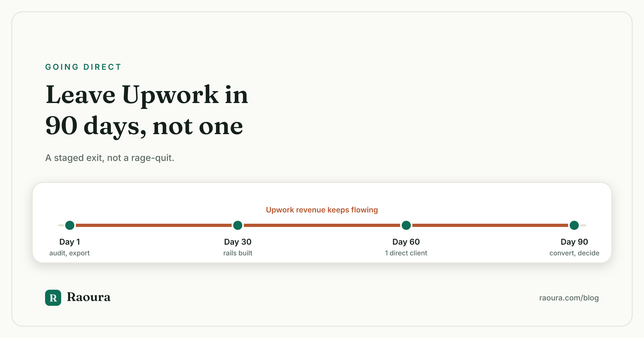The height and width of the screenshot is (338, 644).
Task: Click the 'A staged exit, not a rage-quit.' subtitle
Action: tap(110, 158)
